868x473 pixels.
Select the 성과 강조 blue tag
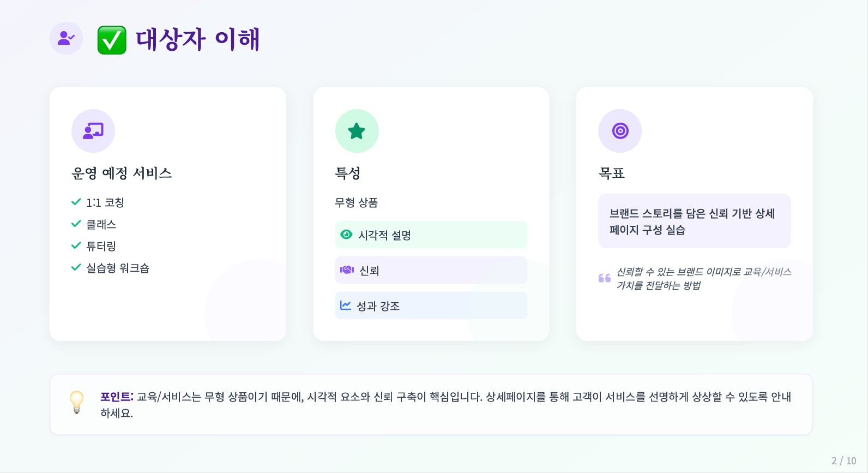[x=431, y=306]
